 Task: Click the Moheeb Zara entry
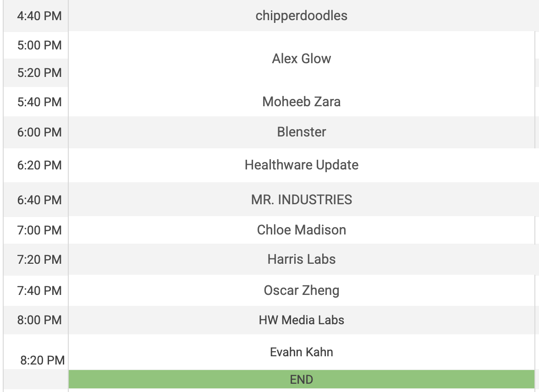click(x=302, y=102)
